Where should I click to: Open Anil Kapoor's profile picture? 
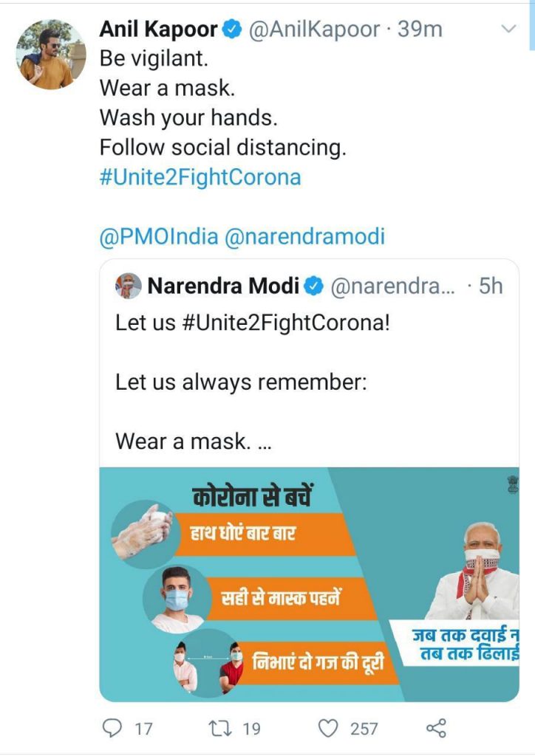click(51, 54)
